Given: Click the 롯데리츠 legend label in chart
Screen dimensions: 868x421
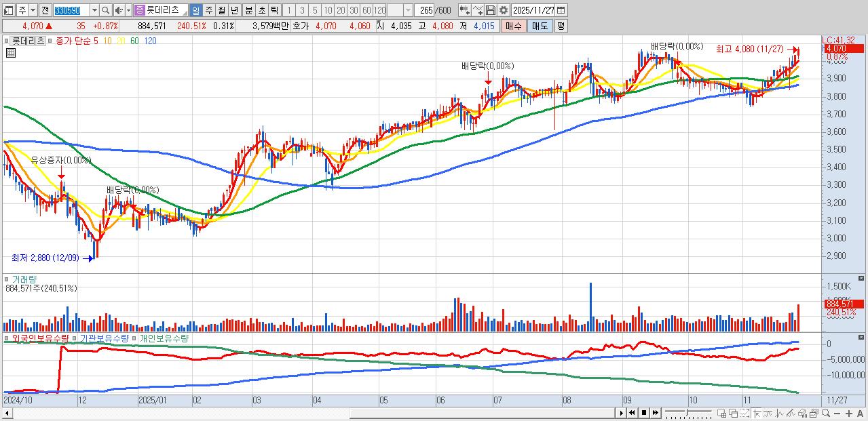Looking at the screenshot, I should 28,41.
